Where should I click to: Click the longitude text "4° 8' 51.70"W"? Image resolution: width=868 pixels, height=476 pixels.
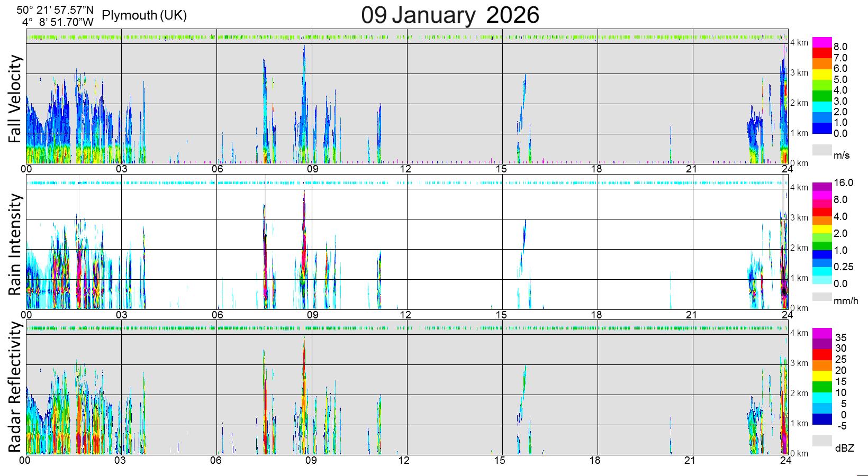point(58,23)
